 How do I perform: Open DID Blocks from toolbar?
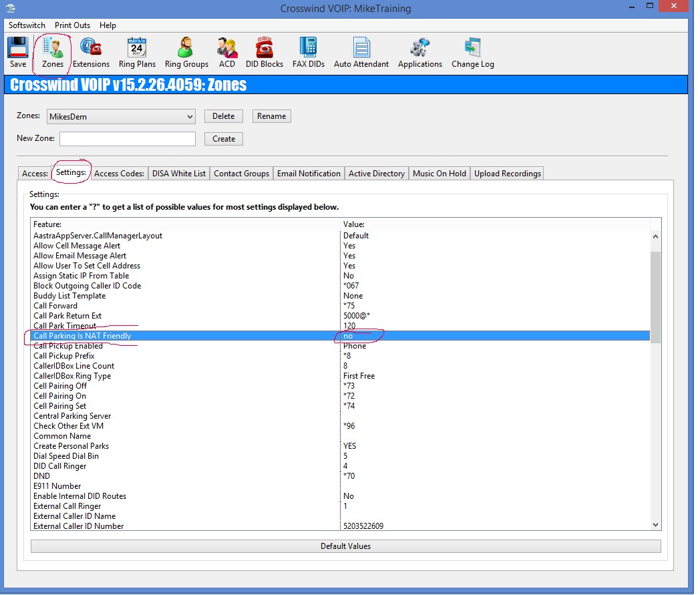(x=265, y=51)
